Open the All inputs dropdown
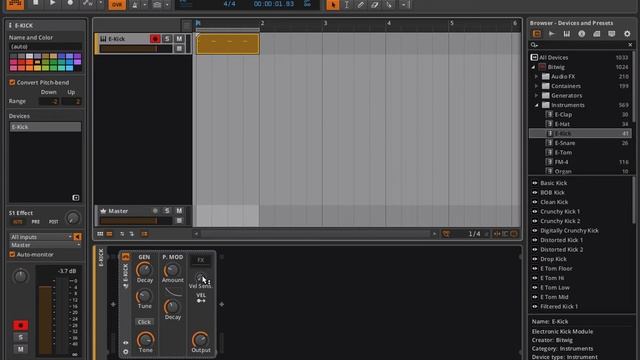Screen dimensions: 640x360 pyautogui.click(x=40, y=237)
